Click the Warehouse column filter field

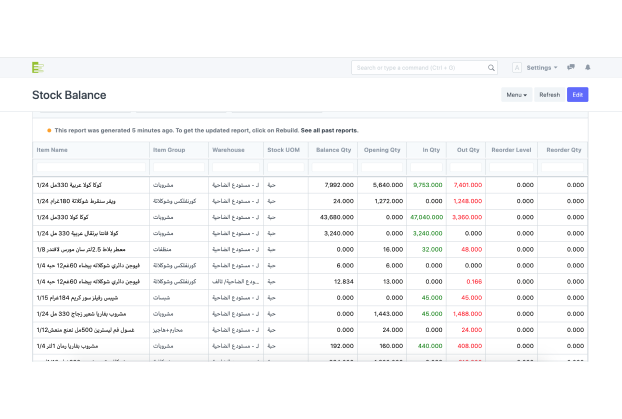pyautogui.click(x=235, y=167)
